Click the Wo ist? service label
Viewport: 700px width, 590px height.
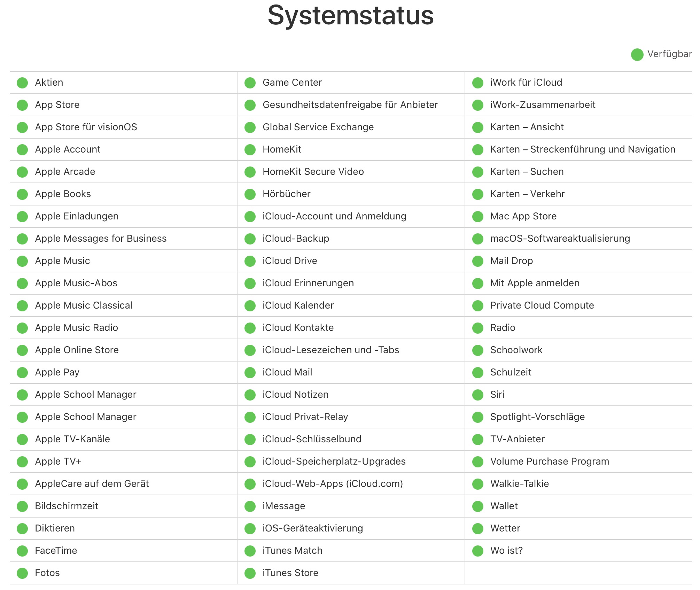coord(506,551)
